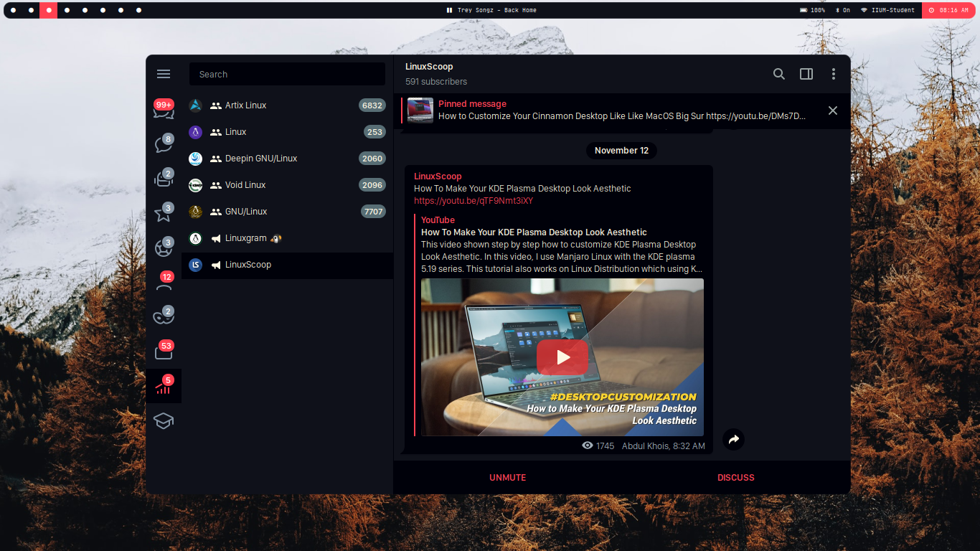Click the #DESKTOPCUSTOMIZATION caption on the video preview
Image resolution: width=980 pixels, height=551 pixels.
click(x=623, y=397)
